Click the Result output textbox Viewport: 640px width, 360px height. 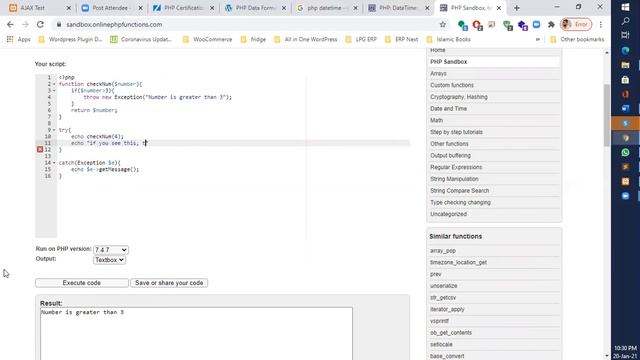click(x=196, y=333)
